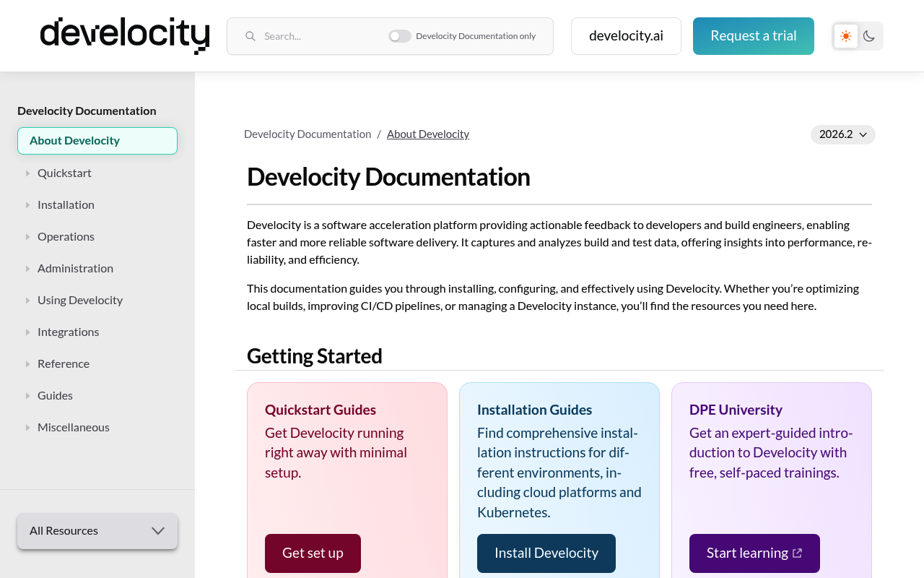Image resolution: width=924 pixels, height=578 pixels.
Task: Click the develocity.ai button
Action: pyautogui.click(x=626, y=36)
